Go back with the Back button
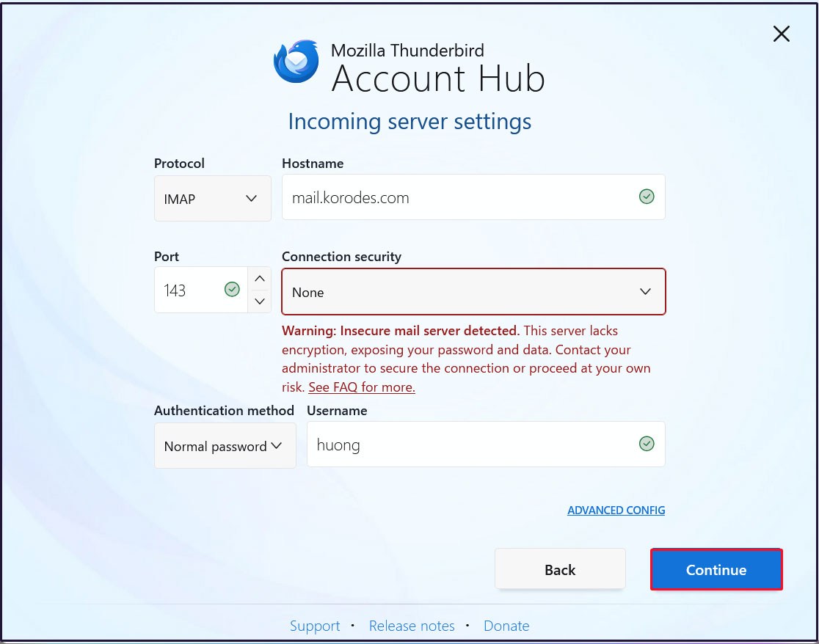This screenshot has height=644, width=819. tap(560, 569)
